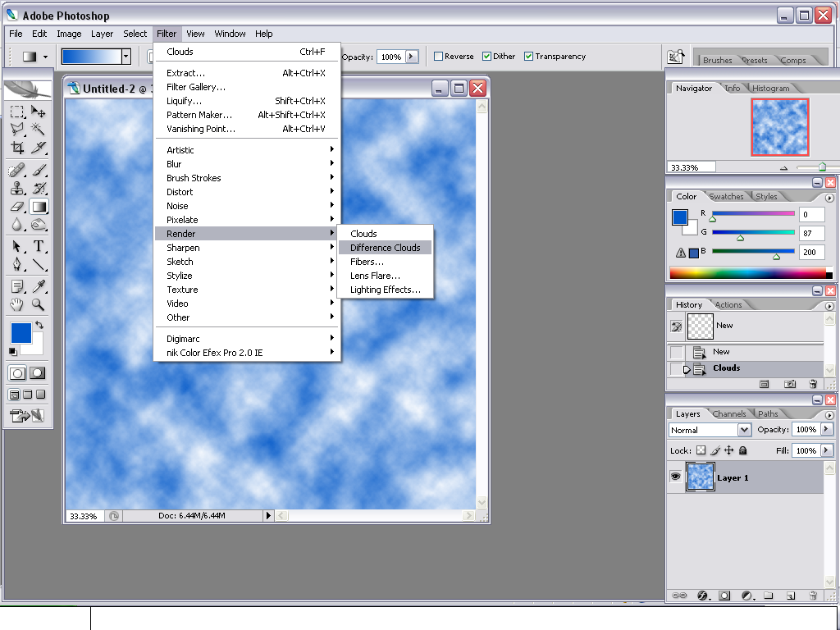Switch to the Channels tab
This screenshot has width=840, height=630.
coord(729,413)
